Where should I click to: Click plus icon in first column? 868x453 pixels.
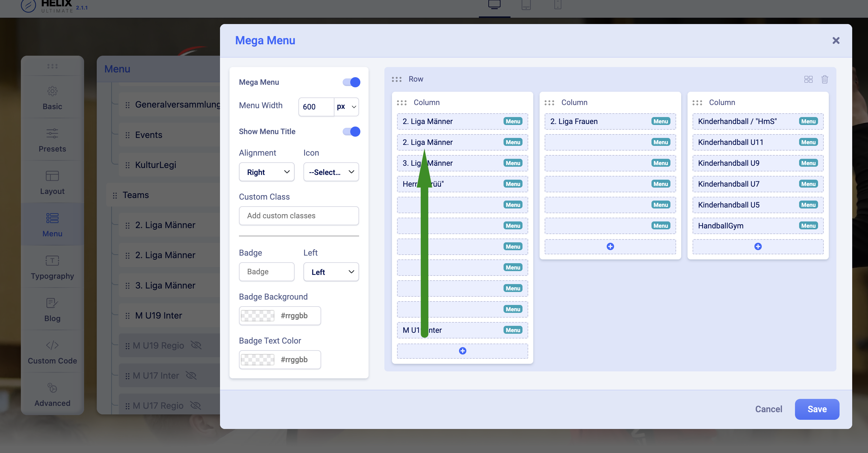[462, 351]
